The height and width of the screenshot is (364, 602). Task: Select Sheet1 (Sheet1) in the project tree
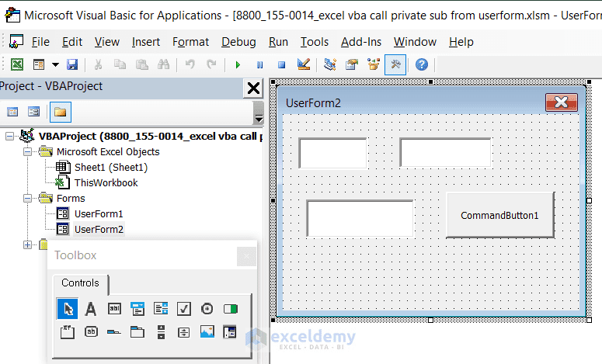(111, 167)
